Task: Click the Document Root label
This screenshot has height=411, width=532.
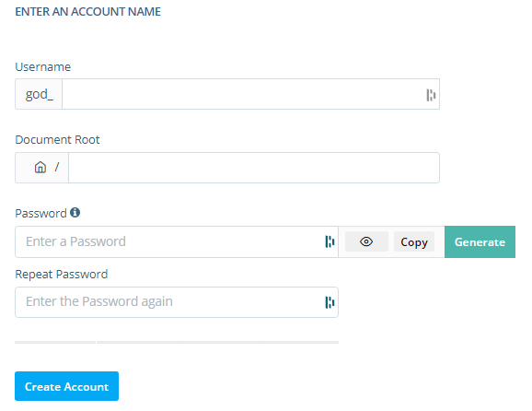Action: tap(57, 139)
